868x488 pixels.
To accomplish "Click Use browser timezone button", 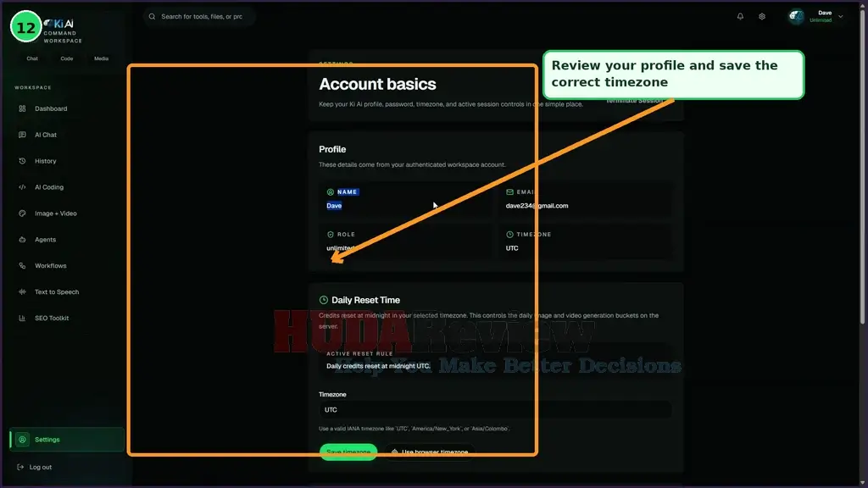I will 430,452.
